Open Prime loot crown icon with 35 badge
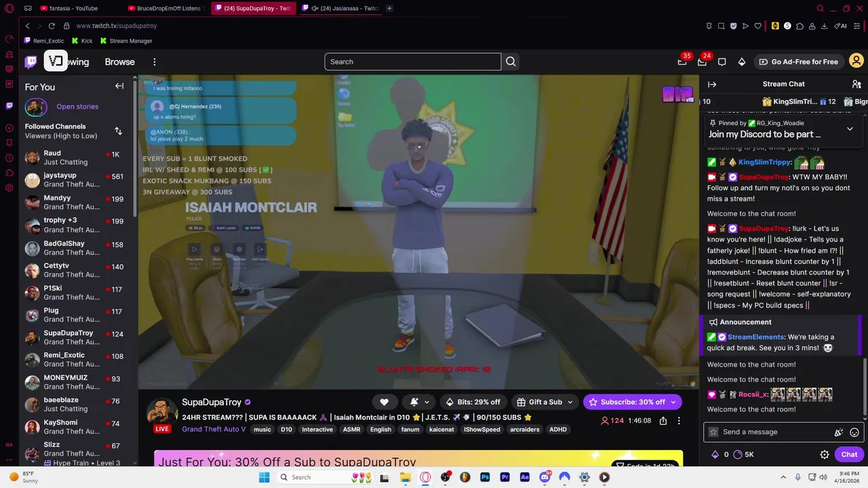This screenshot has width=868, height=488. click(x=682, y=62)
